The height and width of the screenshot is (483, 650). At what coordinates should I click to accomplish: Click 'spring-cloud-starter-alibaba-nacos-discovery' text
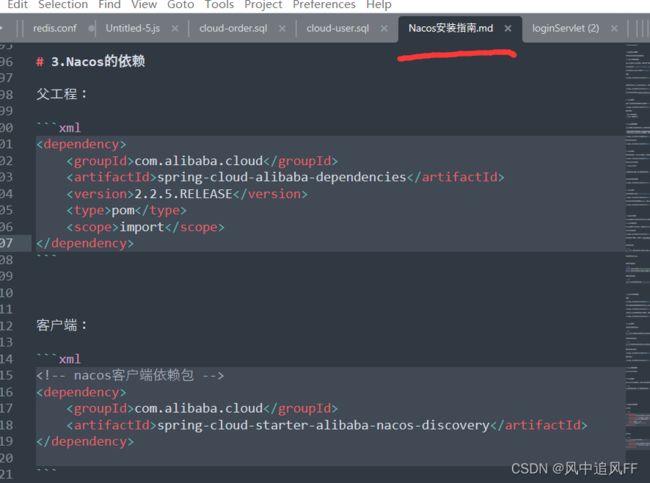(323, 425)
